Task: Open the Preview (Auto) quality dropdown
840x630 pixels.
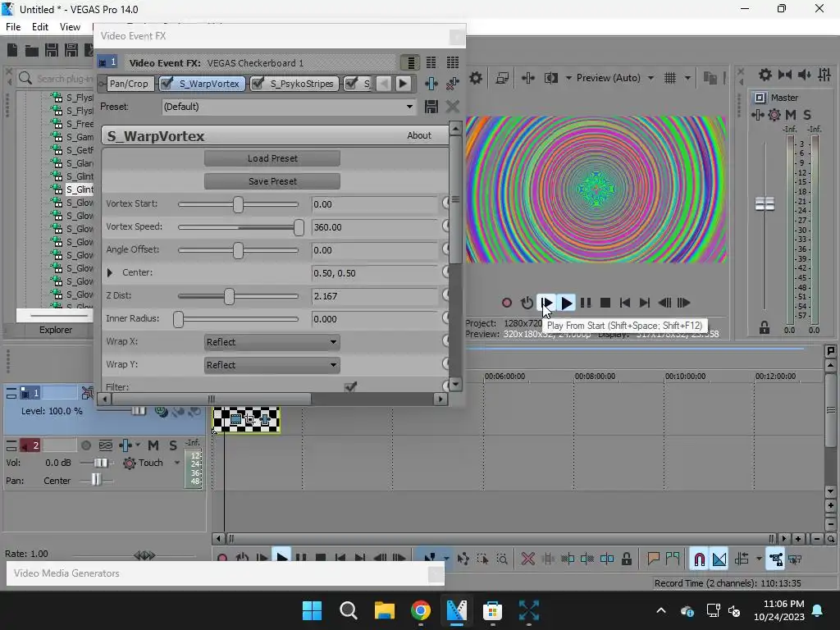Action: click(615, 78)
